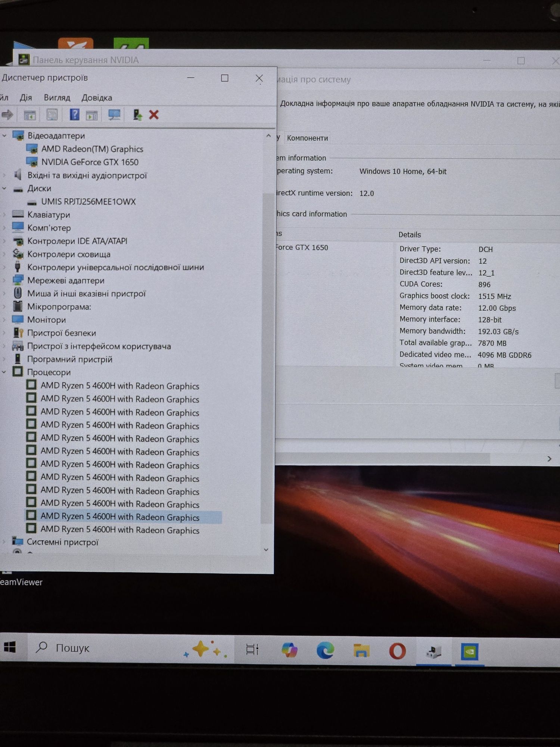Click Dedicated video memory 4096 MB GDDR6
This screenshot has height=747, width=560.
pyautogui.click(x=504, y=355)
